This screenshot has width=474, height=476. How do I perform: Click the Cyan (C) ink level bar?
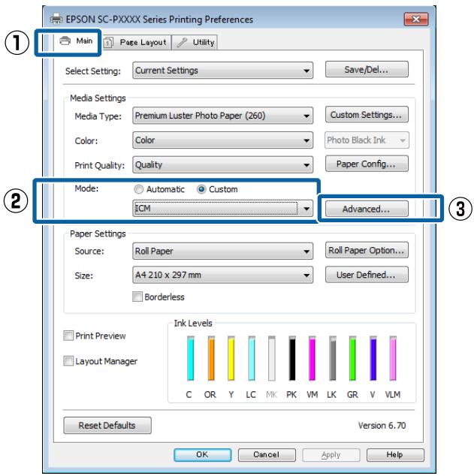pyautogui.click(x=190, y=358)
